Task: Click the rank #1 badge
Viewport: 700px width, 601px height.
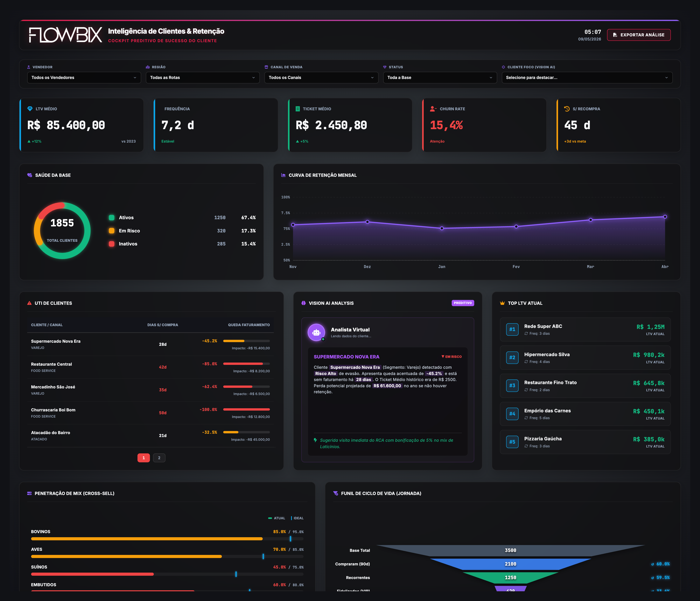Action: click(x=512, y=329)
